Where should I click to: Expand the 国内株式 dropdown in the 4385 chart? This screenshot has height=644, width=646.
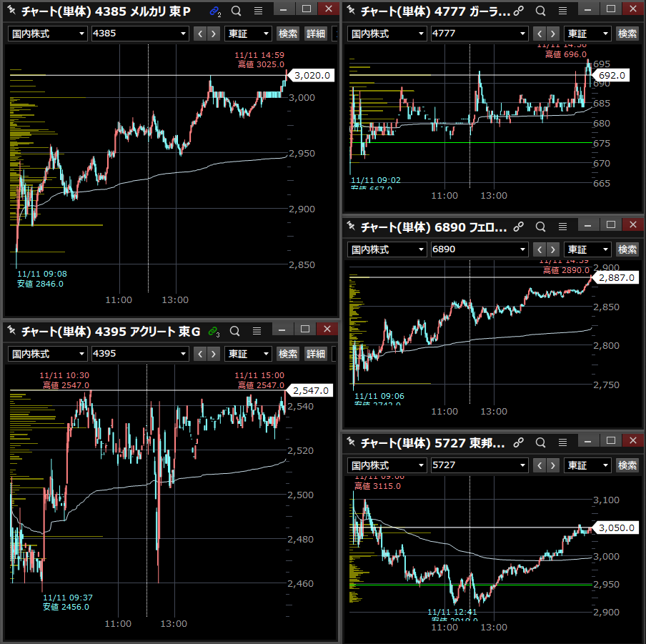click(x=82, y=34)
